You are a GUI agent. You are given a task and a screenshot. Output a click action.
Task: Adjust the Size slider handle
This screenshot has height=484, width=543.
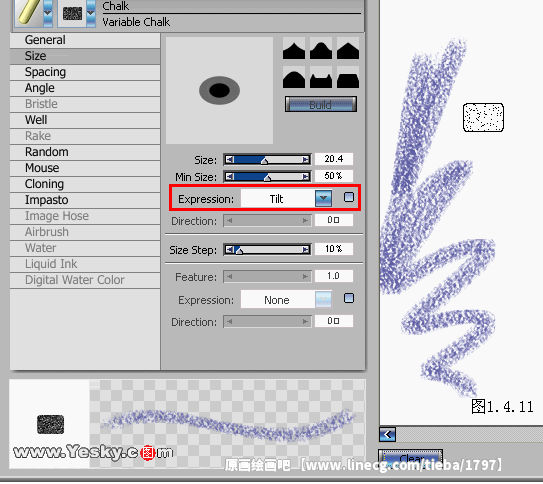click(265, 161)
